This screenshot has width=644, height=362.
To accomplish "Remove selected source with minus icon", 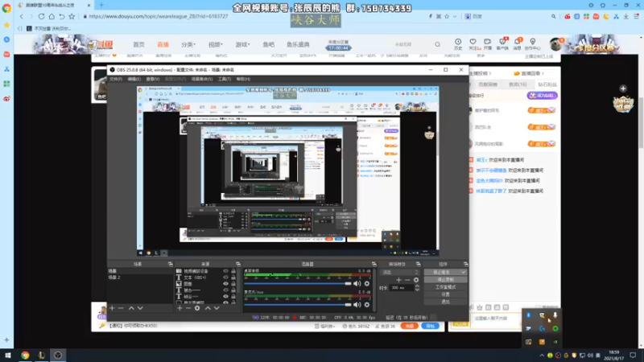I will tap(188, 308).
